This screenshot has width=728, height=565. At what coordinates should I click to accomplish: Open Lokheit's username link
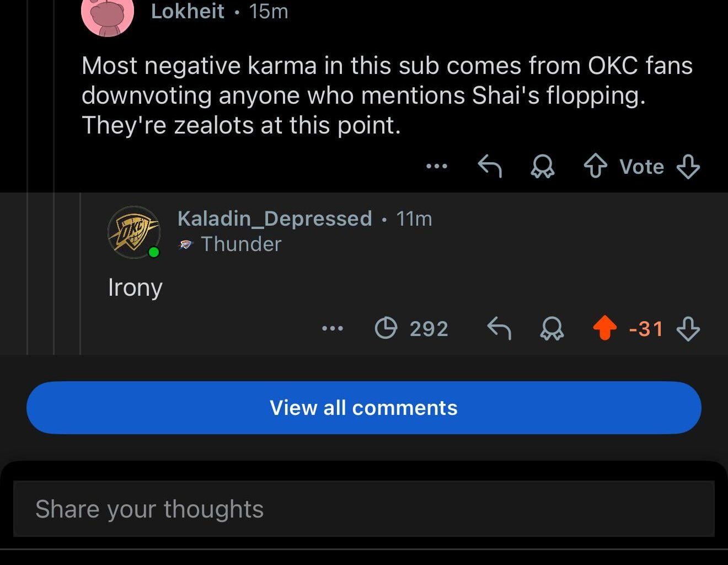(188, 11)
